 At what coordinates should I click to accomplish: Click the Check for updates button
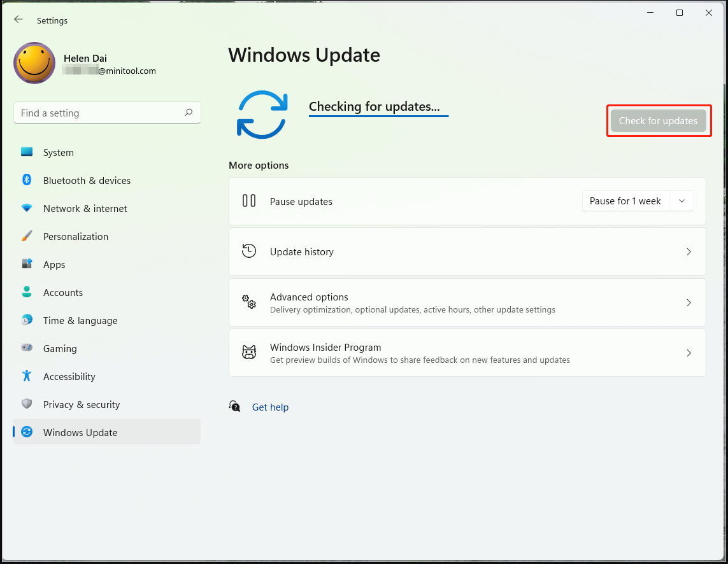click(x=659, y=120)
